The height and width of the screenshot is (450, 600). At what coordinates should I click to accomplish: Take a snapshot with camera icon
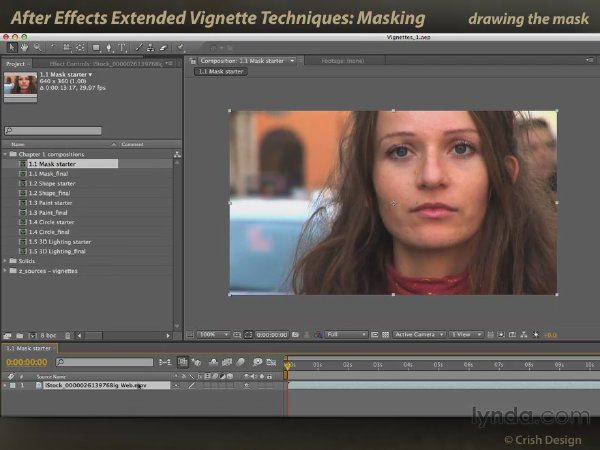point(295,335)
